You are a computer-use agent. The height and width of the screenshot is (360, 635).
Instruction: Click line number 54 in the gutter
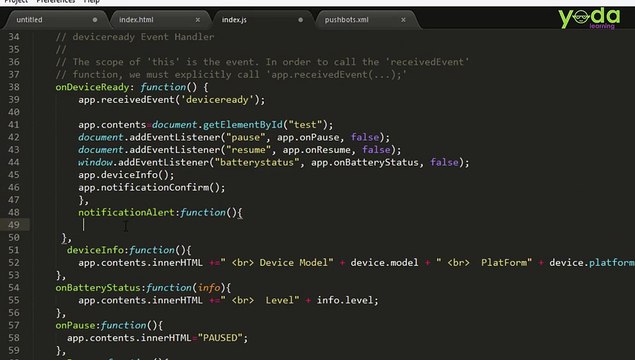14,288
